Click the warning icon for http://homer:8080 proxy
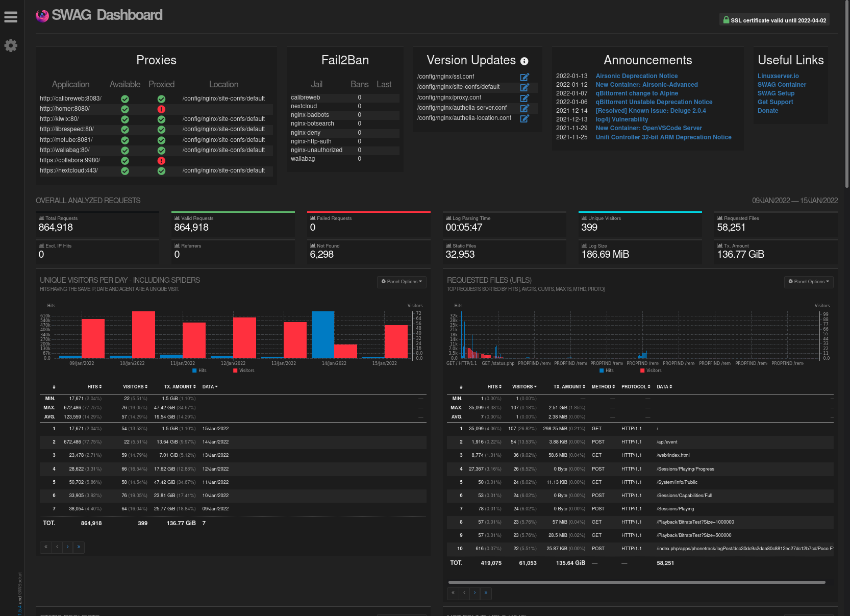Image resolution: width=850 pixels, height=616 pixels. tap(161, 109)
